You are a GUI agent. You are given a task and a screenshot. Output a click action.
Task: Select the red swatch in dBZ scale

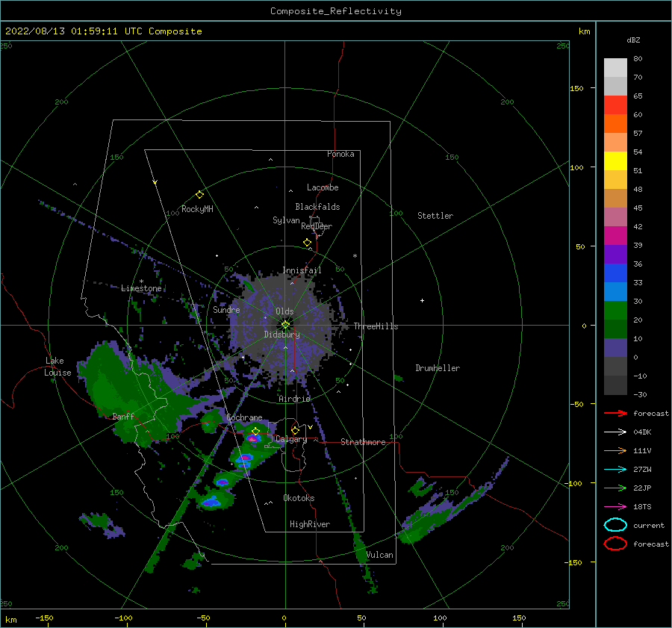(615, 105)
